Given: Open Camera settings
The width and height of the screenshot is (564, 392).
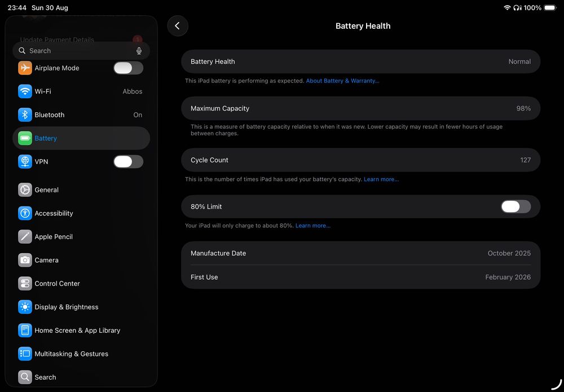Looking at the screenshot, I should coord(81,260).
